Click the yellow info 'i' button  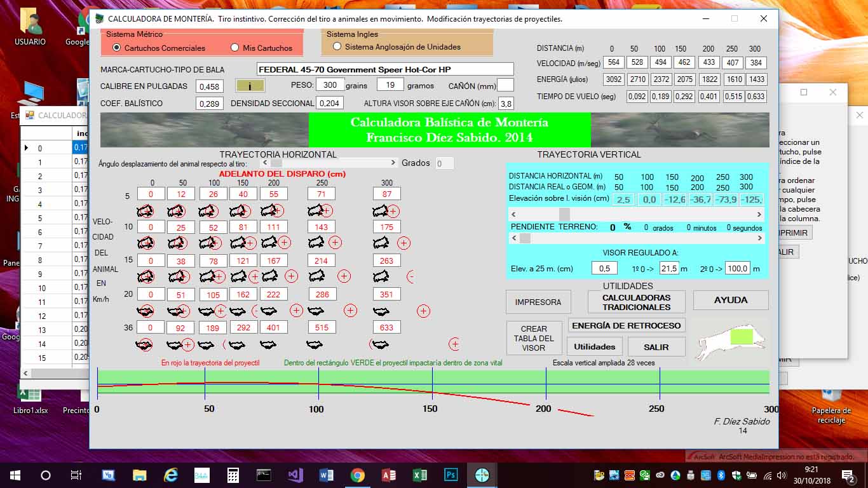point(250,86)
